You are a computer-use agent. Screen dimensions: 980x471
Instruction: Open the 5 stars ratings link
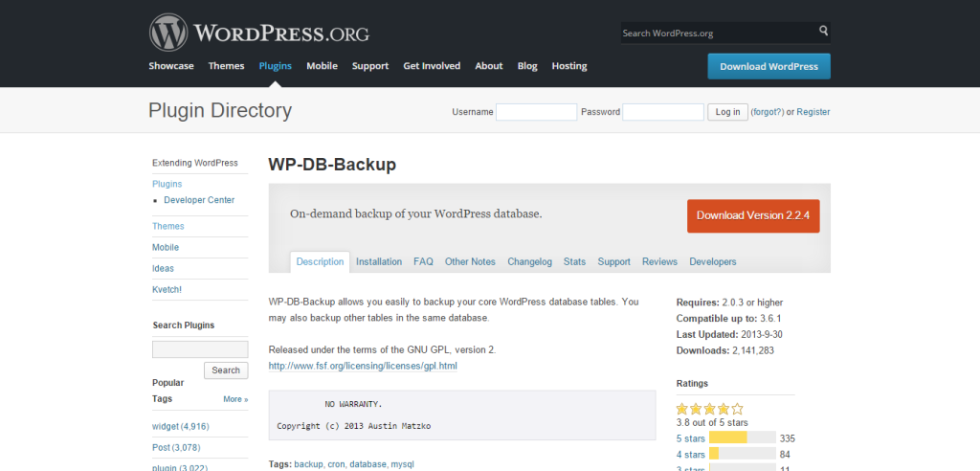pos(690,438)
